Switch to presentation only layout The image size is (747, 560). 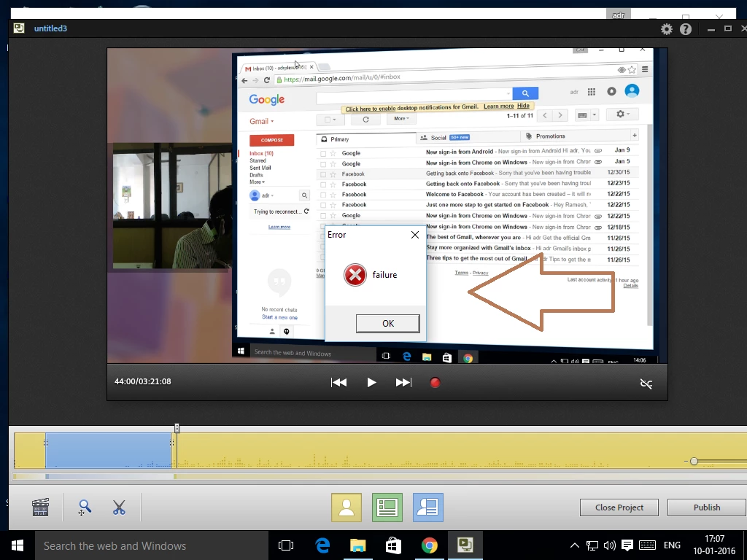click(x=387, y=507)
